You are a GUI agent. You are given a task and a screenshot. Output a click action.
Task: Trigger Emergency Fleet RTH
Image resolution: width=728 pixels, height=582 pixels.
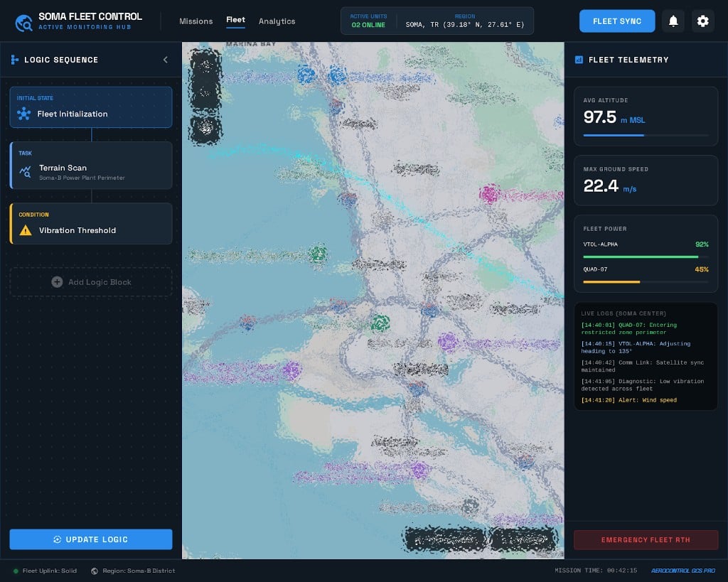pyautogui.click(x=646, y=540)
